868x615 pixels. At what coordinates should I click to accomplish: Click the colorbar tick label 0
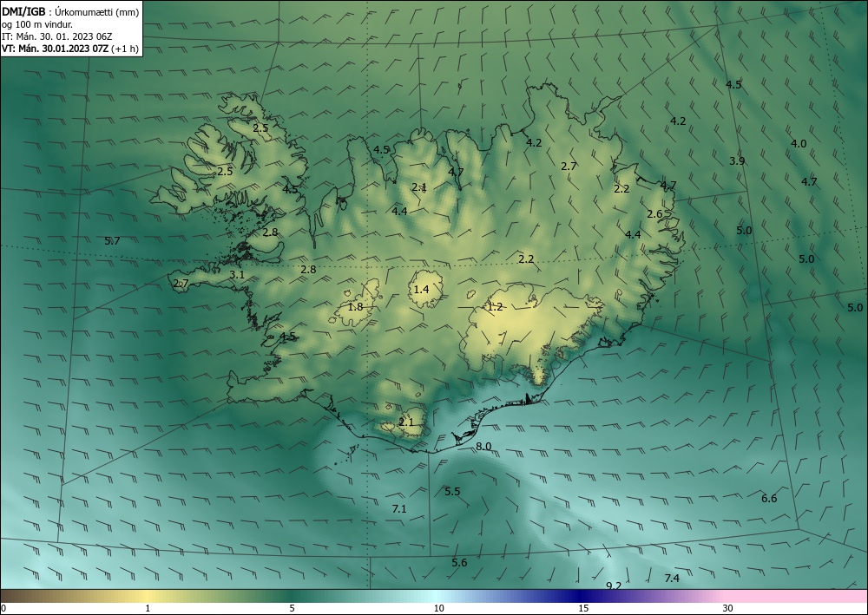click(3, 608)
